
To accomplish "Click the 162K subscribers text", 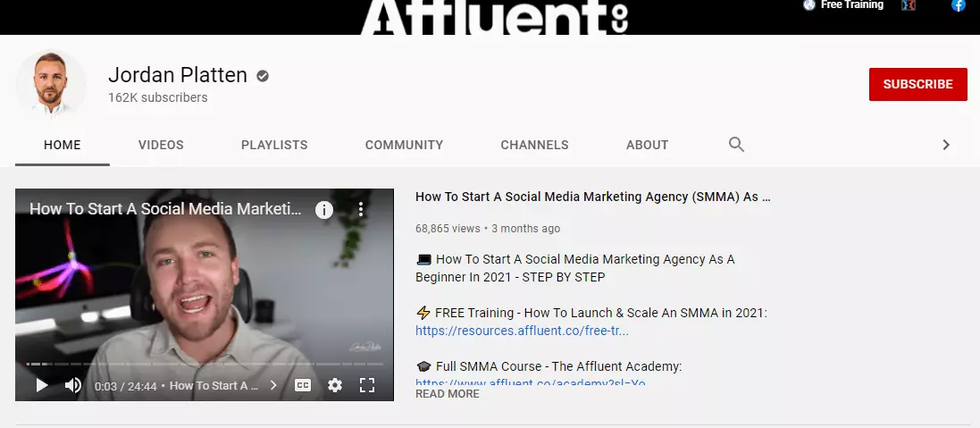I will click(157, 97).
